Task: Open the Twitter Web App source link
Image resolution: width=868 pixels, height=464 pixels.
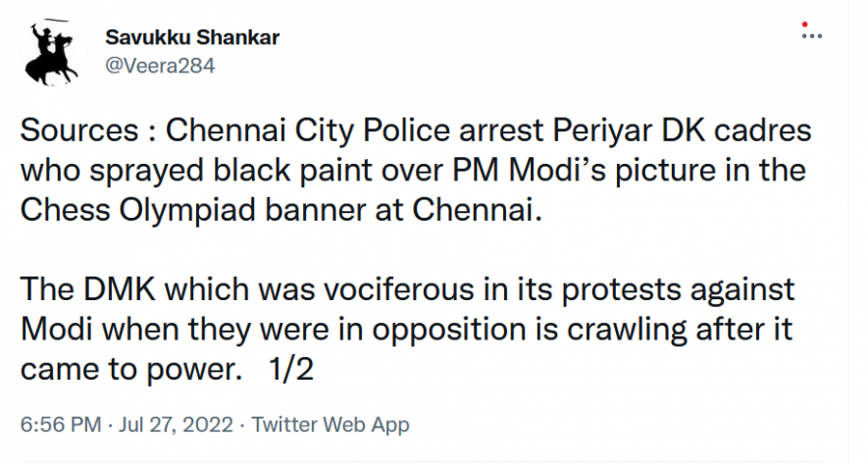Action: click(331, 426)
